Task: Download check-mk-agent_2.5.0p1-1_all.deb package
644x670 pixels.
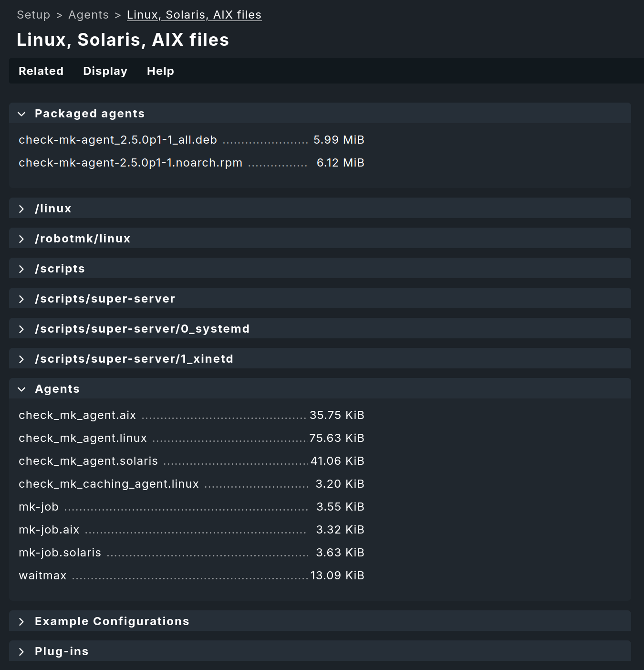Action: coord(117,140)
